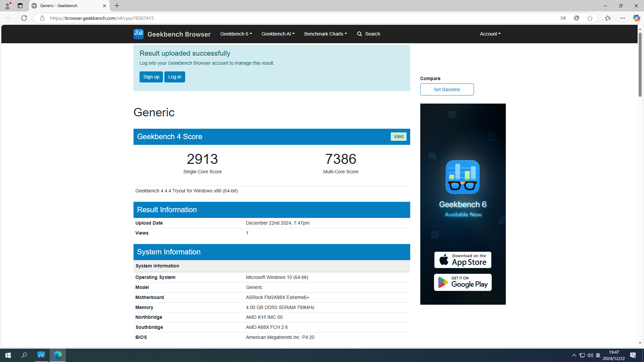Screen dimensions: 644x362
Task: Click the Sign up button
Action: coord(151,77)
